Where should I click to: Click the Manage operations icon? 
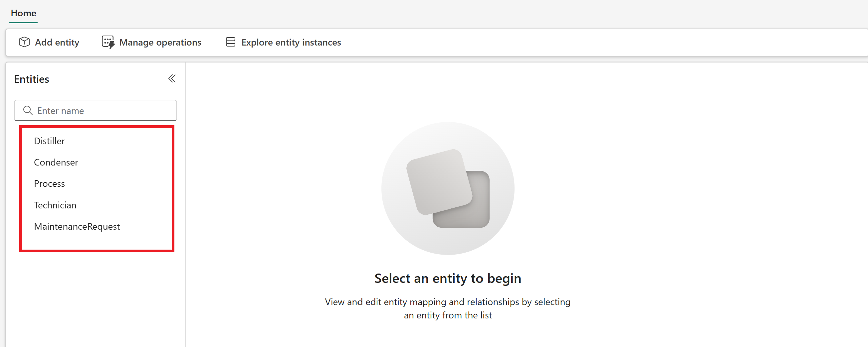(x=108, y=42)
